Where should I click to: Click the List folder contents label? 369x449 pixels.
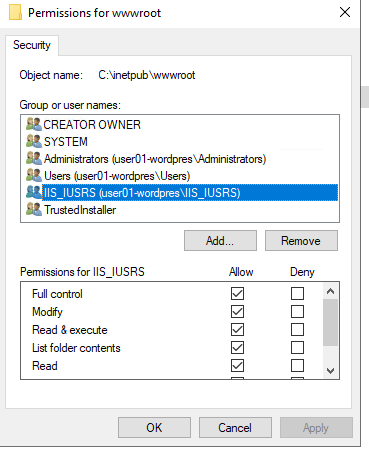(x=76, y=348)
